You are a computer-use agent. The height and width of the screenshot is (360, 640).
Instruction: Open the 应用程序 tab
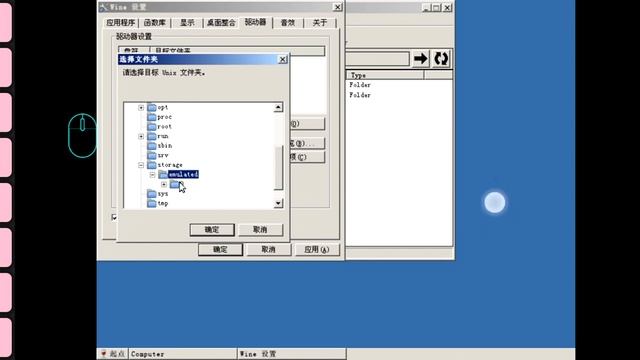coord(120,23)
